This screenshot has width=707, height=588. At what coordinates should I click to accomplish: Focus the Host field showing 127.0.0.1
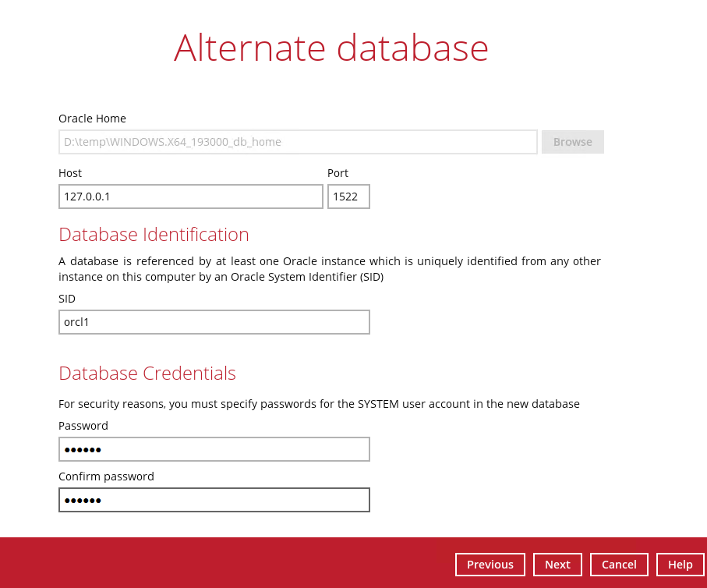pos(191,197)
